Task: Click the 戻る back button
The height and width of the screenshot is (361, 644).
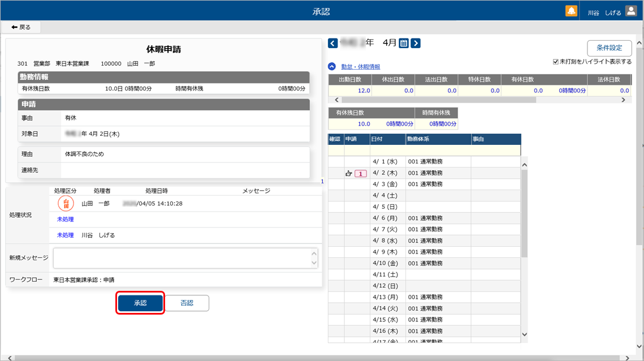Action: click(21, 27)
